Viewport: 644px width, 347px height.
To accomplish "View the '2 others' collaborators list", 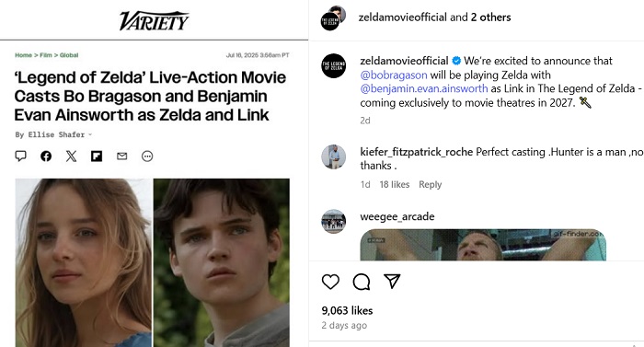I will tap(490, 17).
